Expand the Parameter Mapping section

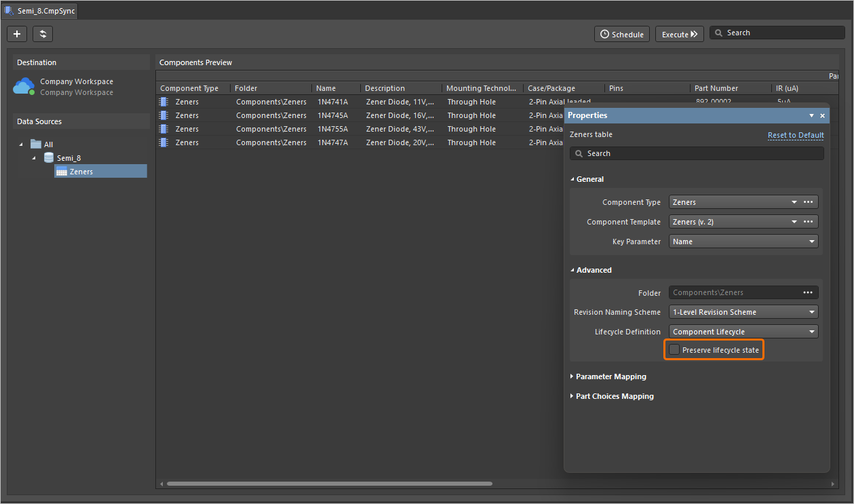[x=610, y=376]
